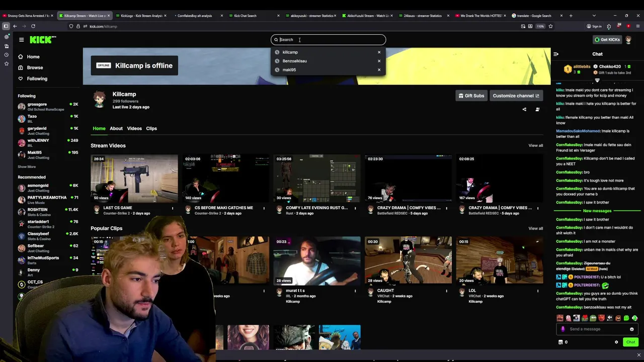Viewport: 644px width, 362px height.
Task: Open grossgore channel in Following
Action: [x=48, y=107]
